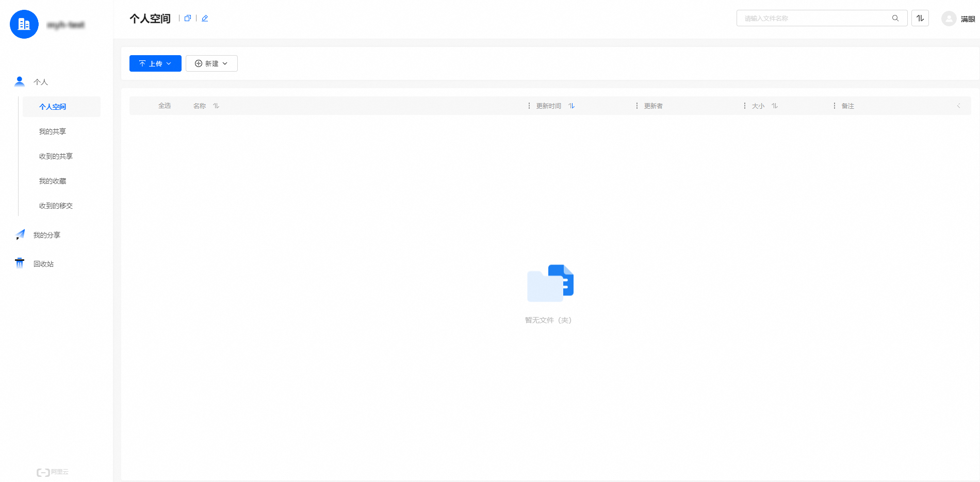Click the user avatar icon
This screenshot has height=482, width=980.
[x=949, y=19]
